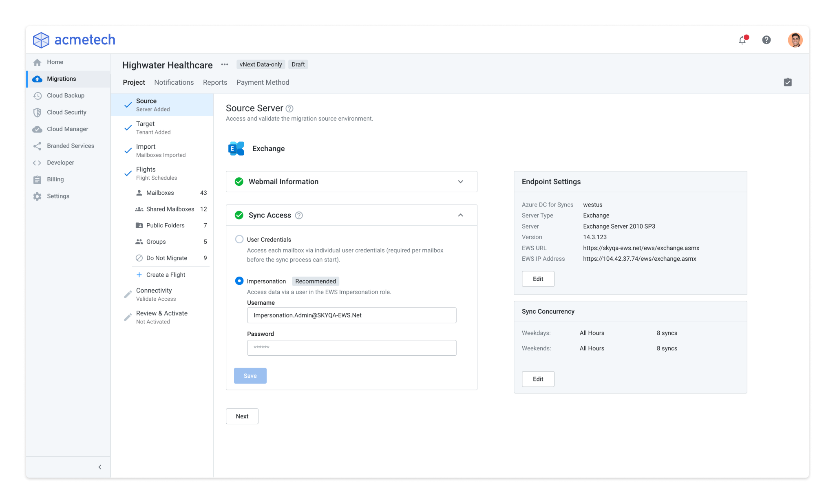Expand the Webmail Information section

tap(460, 182)
